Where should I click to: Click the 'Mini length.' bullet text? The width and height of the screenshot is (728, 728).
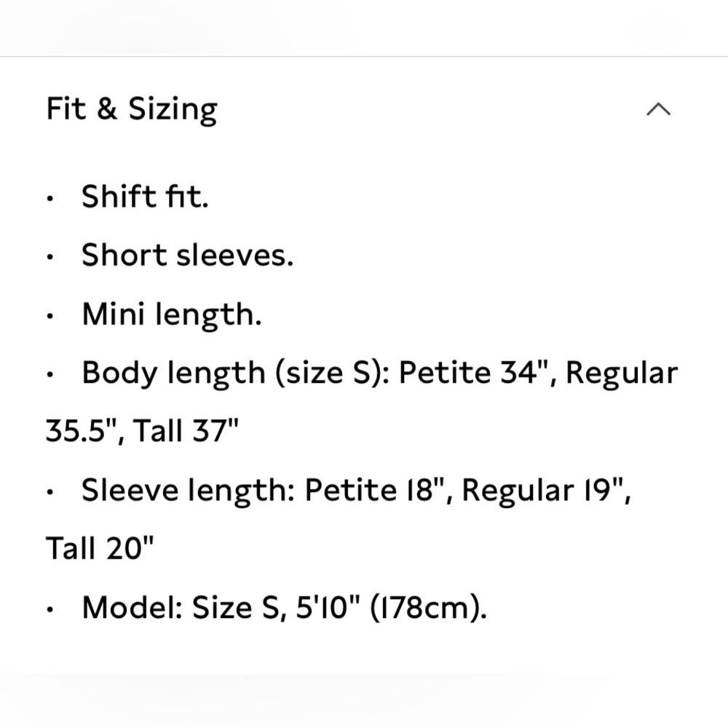click(x=172, y=314)
